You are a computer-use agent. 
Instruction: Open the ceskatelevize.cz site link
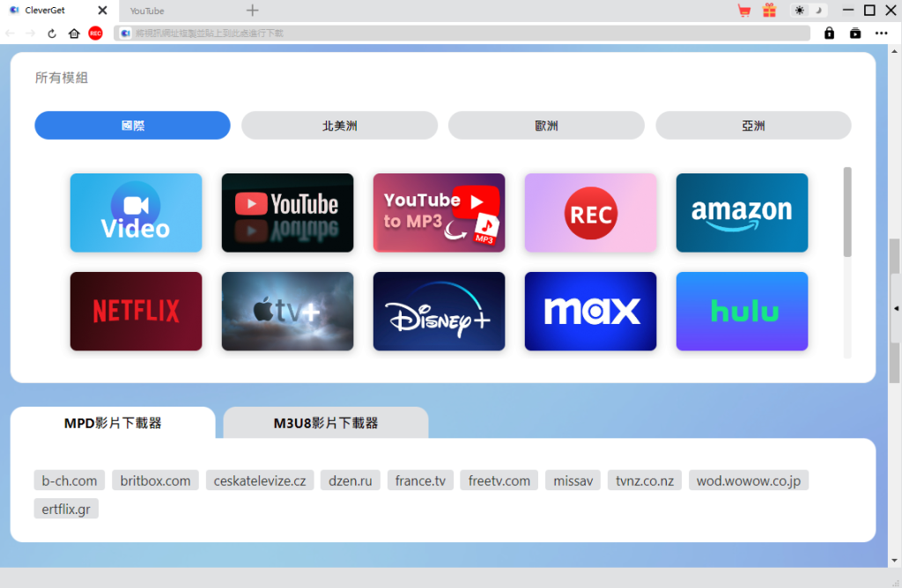tap(260, 481)
